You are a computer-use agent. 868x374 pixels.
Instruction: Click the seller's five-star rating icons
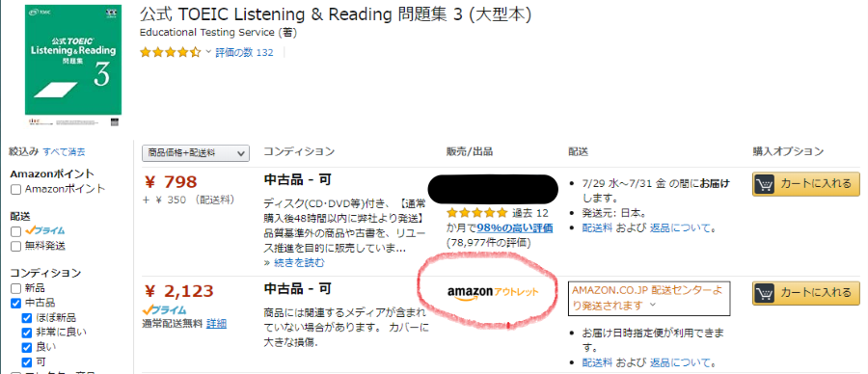tap(476, 212)
